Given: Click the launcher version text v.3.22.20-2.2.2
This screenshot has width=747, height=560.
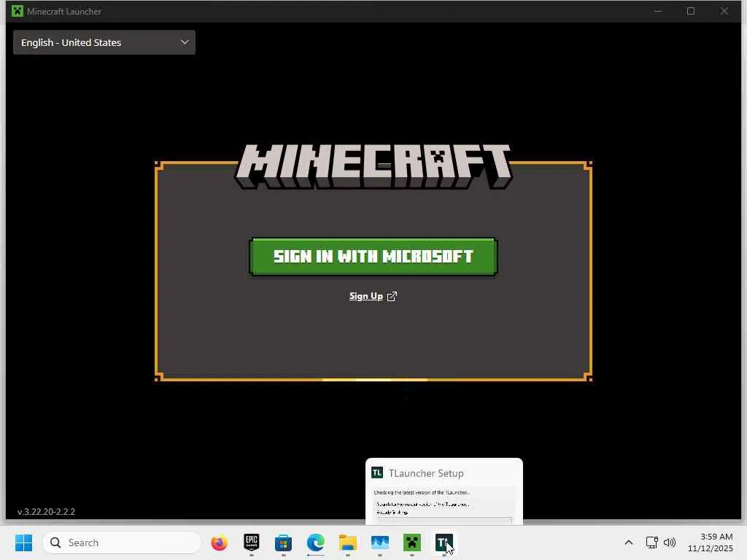Looking at the screenshot, I should [x=46, y=511].
